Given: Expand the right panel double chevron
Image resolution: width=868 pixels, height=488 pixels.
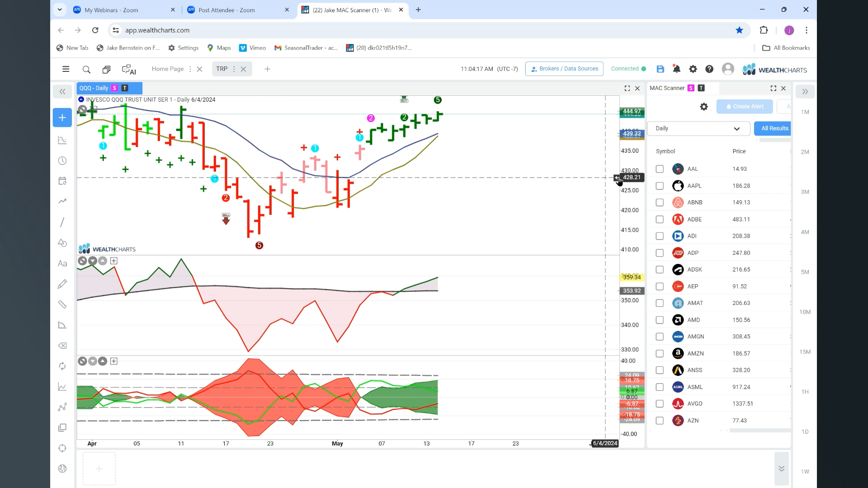Looking at the screenshot, I should click(805, 92).
